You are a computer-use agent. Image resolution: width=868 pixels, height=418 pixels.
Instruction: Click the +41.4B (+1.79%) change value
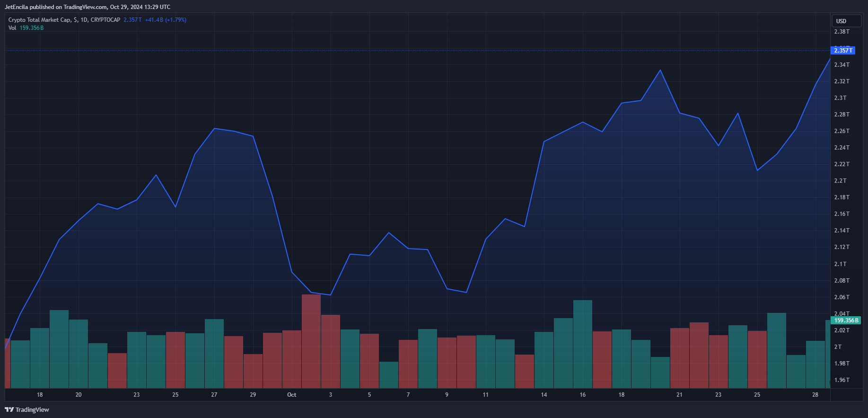pyautogui.click(x=166, y=20)
